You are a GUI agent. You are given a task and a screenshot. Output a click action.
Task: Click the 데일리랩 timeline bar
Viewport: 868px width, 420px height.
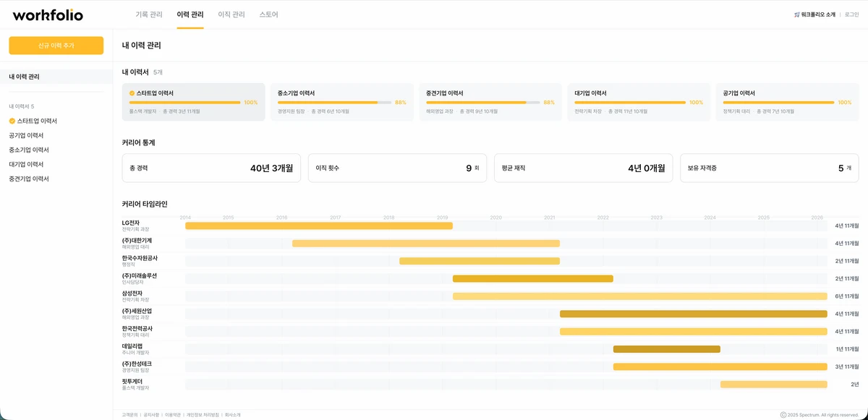coord(667,349)
